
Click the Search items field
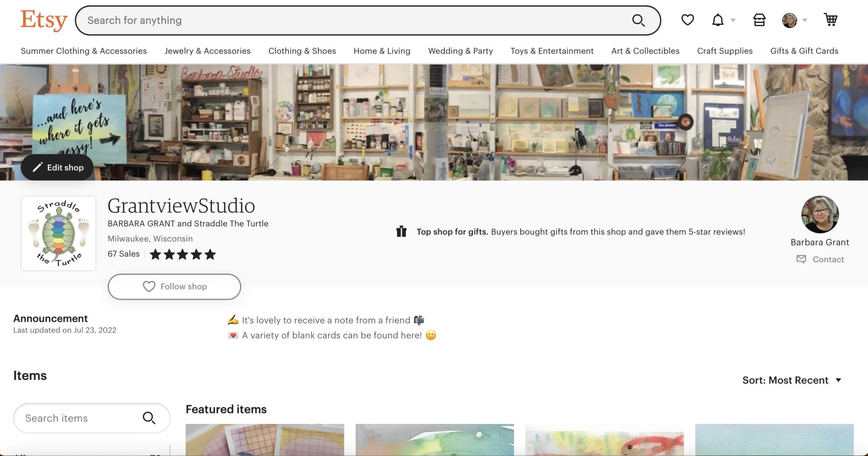(92, 418)
